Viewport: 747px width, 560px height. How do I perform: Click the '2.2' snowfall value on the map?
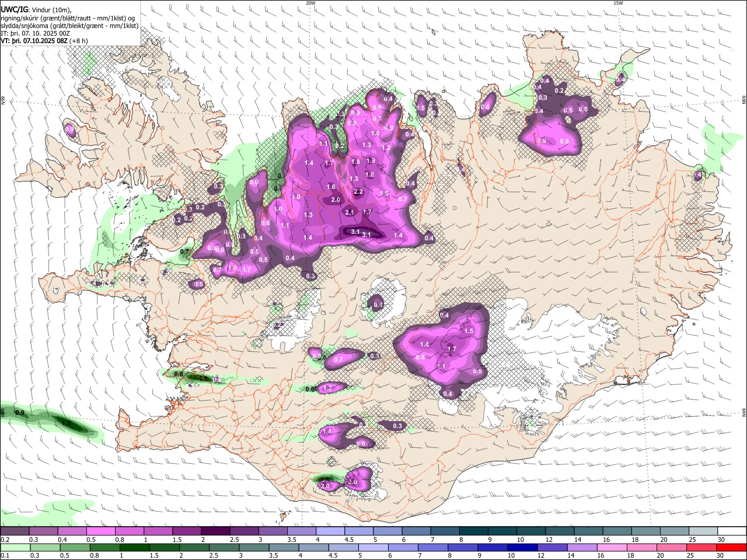[358, 191]
